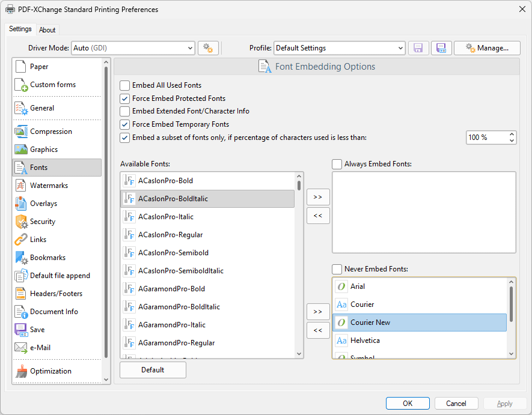Select the Overlays sidebar icon
532x415 pixels.
coord(21,204)
